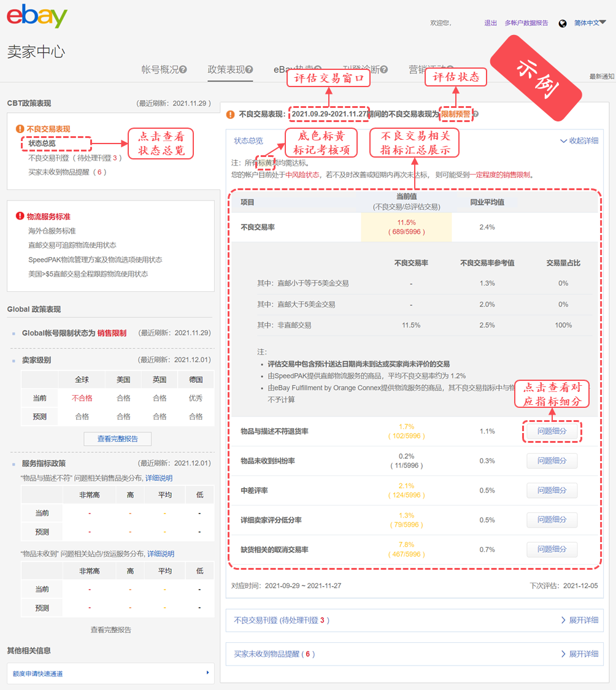Screen dimensions: 616x690
Task: Open help icon next to 帐号概况 tab
Action: pos(182,69)
